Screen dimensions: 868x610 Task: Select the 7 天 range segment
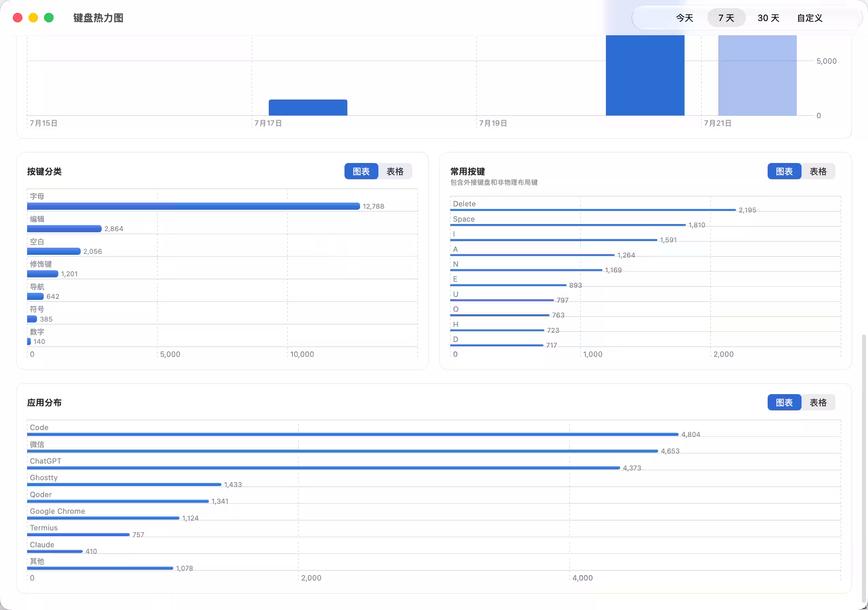726,18
